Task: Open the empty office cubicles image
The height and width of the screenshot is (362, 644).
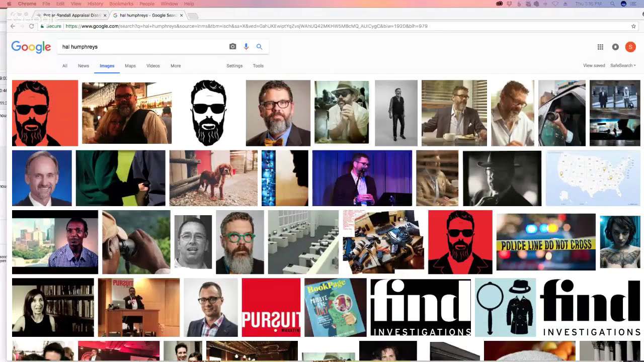Action: pyautogui.click(x=303, y=242)
